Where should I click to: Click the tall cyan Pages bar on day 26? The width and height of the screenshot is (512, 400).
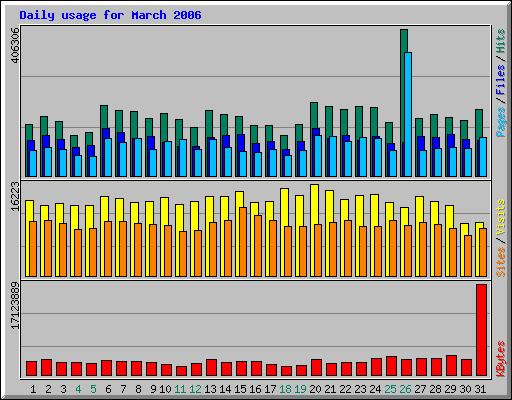click(408, 114)
